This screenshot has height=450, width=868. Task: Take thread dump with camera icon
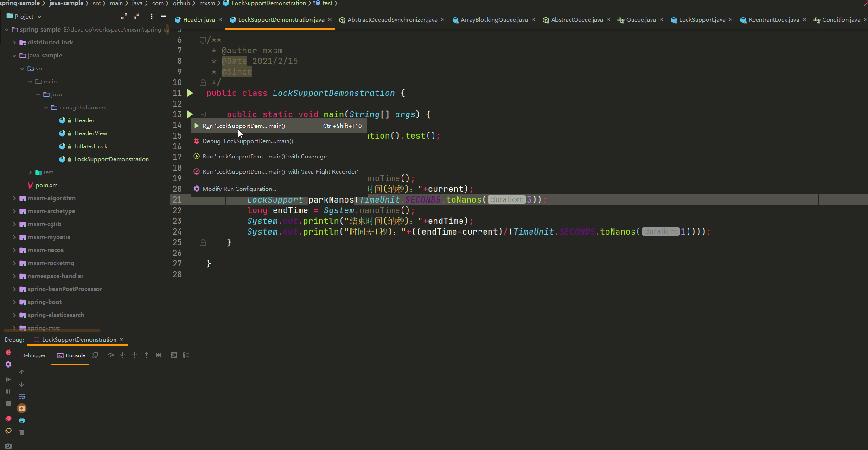(x=8, y=446)
